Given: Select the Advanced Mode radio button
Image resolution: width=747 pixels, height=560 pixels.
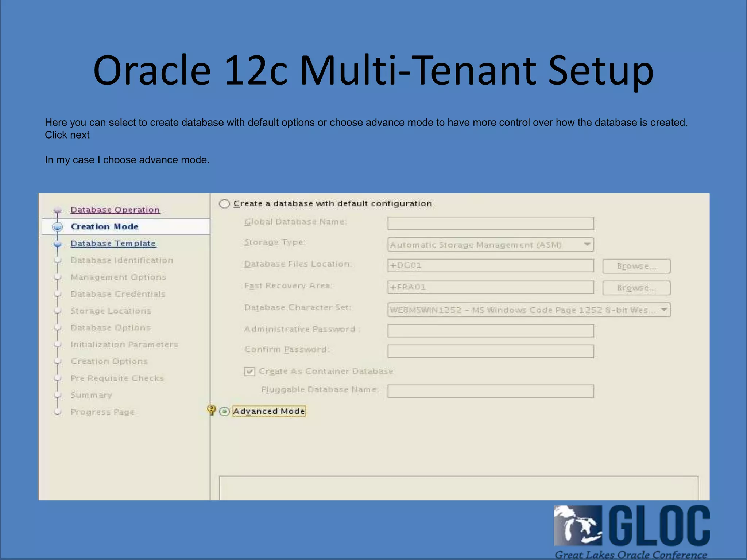Looking at the screenshot, I should (x=224, y=411).
